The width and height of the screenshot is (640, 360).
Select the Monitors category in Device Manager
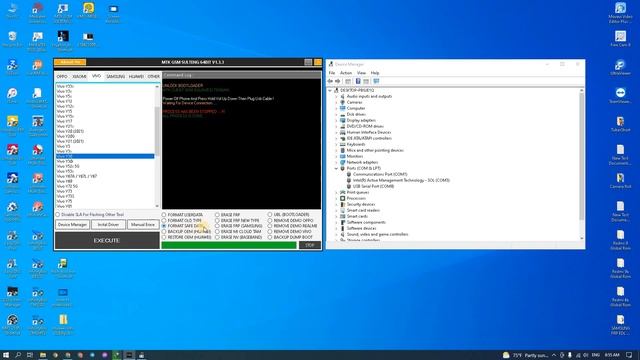[354, 156]
